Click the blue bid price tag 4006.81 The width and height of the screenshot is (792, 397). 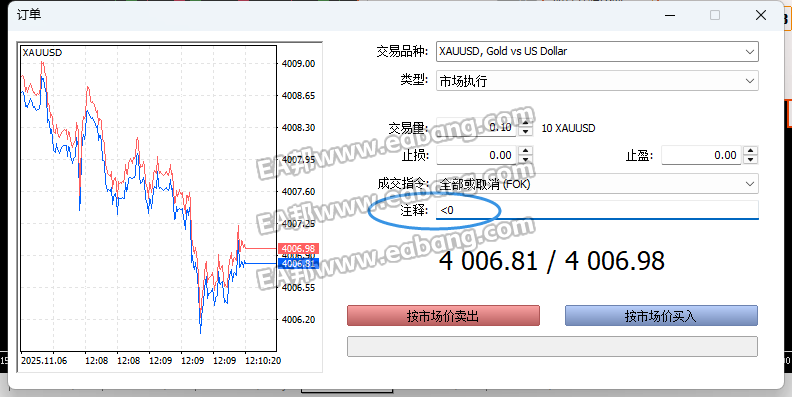point(298,263)
